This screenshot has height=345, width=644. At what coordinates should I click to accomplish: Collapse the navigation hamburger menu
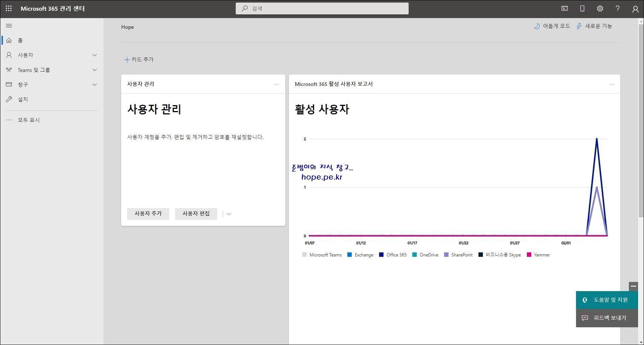9,26
